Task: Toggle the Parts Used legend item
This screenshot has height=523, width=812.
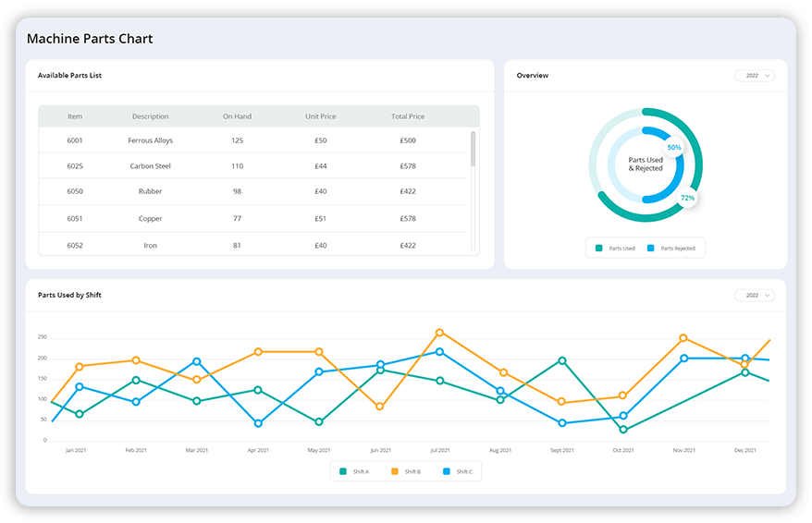Action: [616, 249]
